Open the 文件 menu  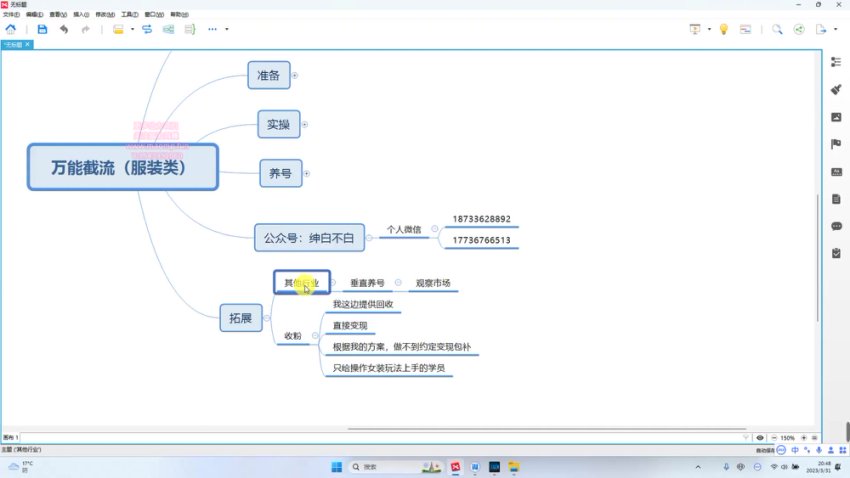[9, 16]
